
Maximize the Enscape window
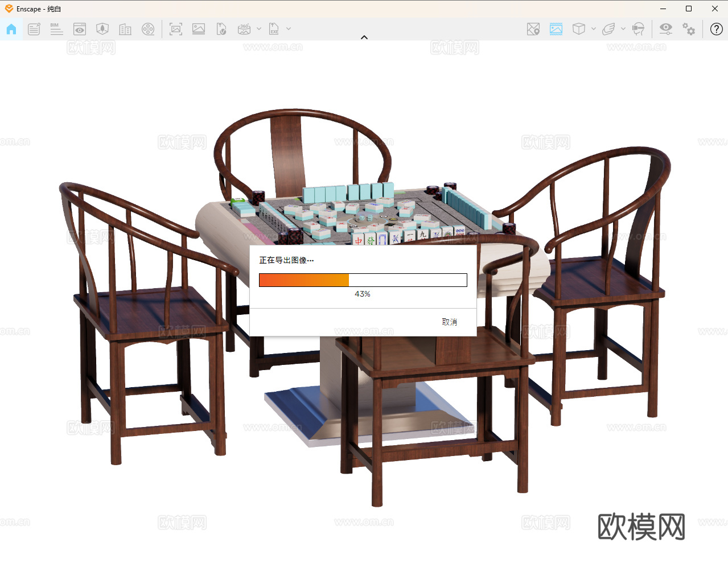689,9
